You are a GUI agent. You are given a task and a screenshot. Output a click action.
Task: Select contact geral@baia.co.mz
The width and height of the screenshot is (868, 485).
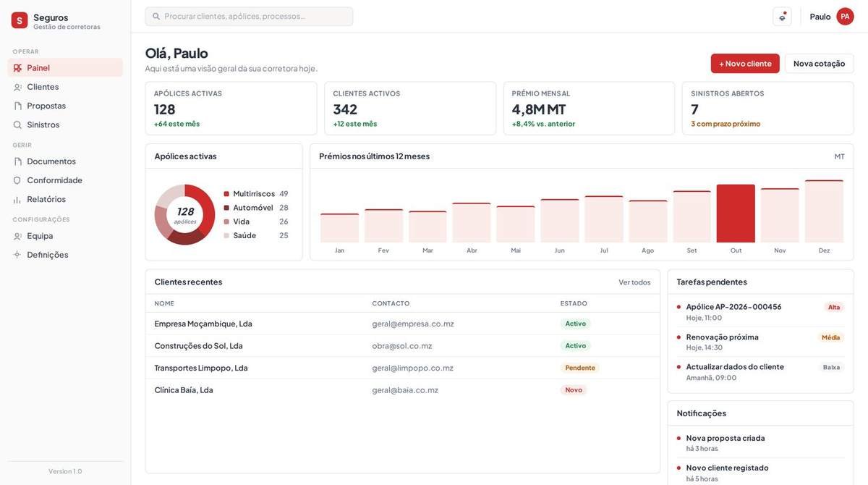pyautogui.click(x=405, y=390)
